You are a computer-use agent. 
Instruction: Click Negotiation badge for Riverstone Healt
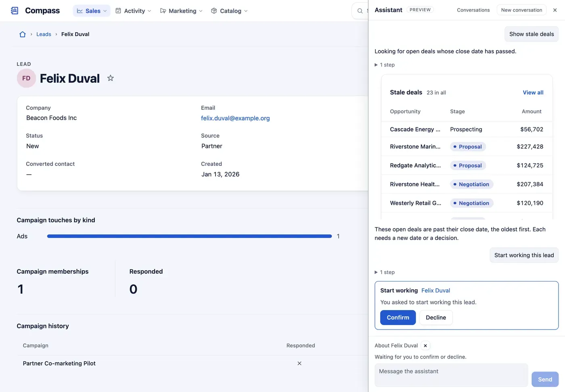pos(471,184)
